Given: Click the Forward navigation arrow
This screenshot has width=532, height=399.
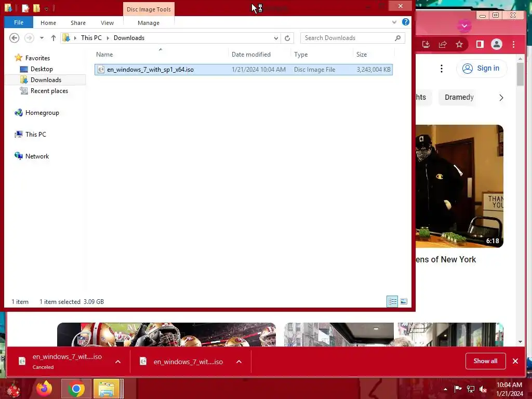Looking at the screenshot, I should 29,37.
